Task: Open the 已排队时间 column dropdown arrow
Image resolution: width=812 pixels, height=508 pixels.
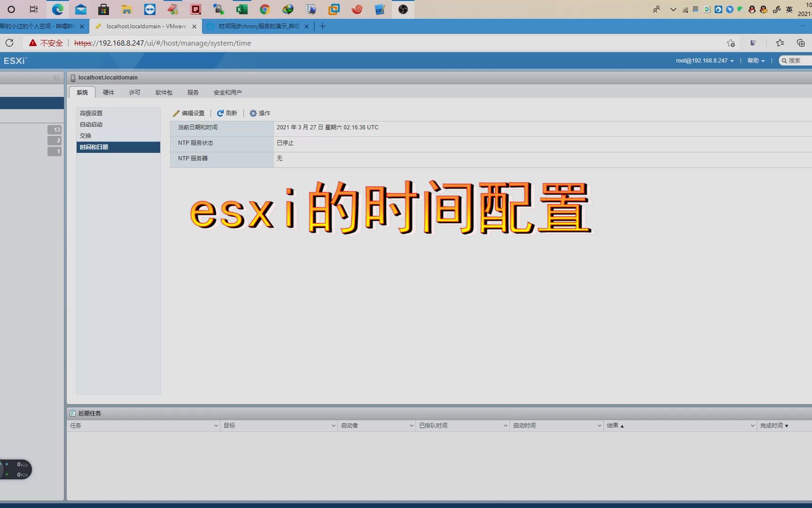Action: click(505, 426)
